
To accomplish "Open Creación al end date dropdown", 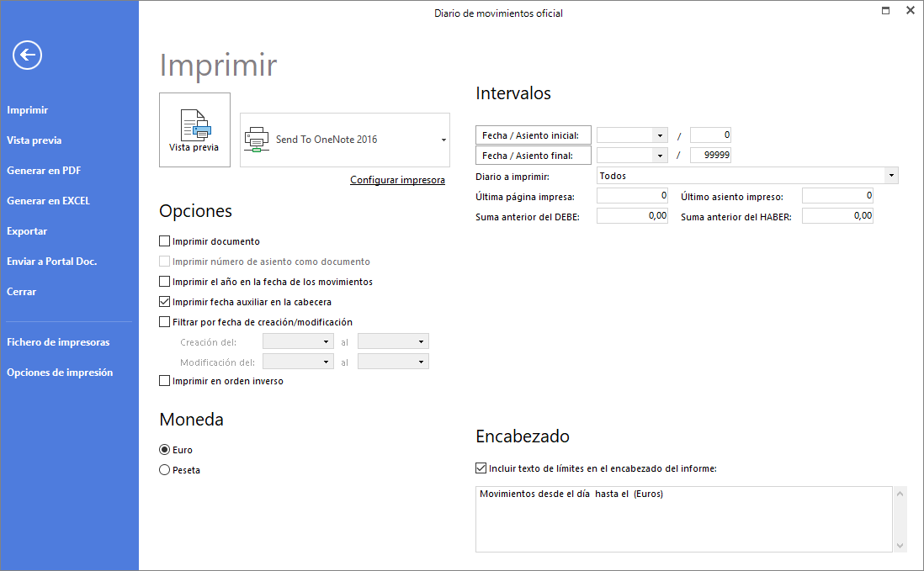I will (x=421, y=342).
